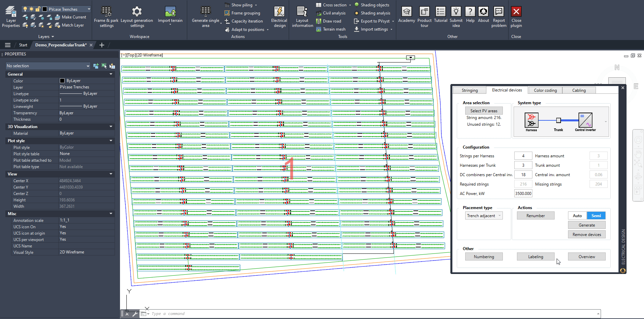Open the Electrical design tool

(x=279, y=12)
